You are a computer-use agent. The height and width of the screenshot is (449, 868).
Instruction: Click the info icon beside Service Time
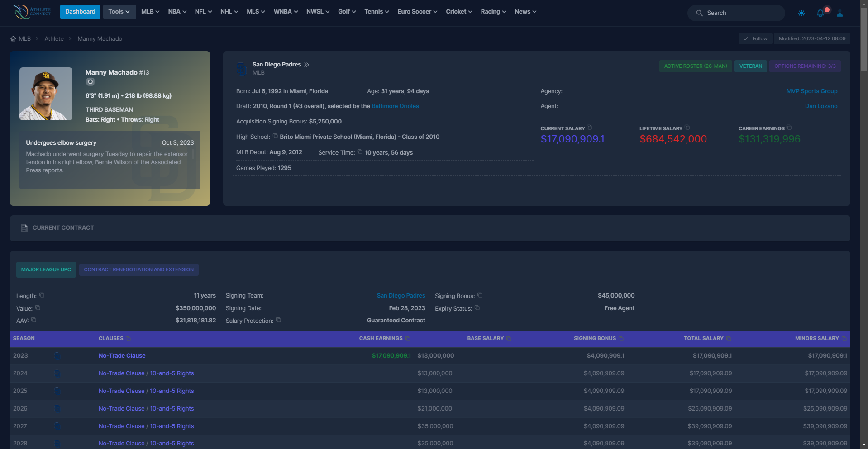(360, 151)
